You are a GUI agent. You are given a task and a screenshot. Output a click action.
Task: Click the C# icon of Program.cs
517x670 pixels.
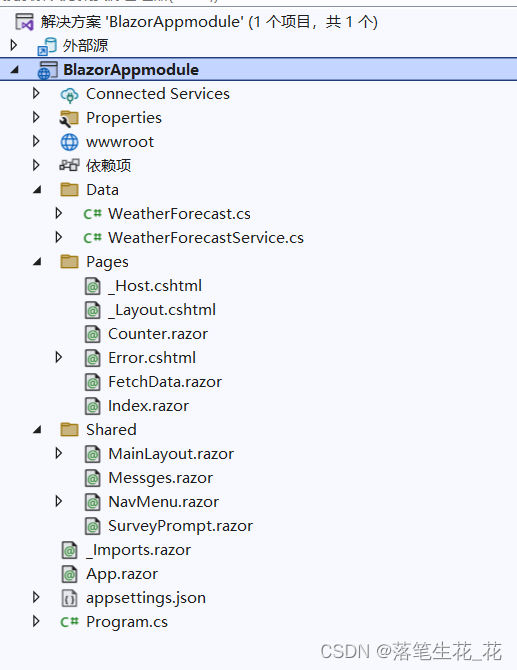click(x=70, y=622)
